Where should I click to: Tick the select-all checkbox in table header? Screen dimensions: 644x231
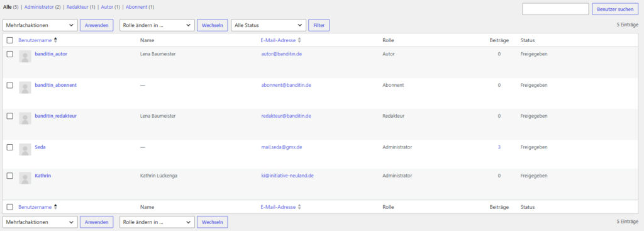click(x=10, y=40)
